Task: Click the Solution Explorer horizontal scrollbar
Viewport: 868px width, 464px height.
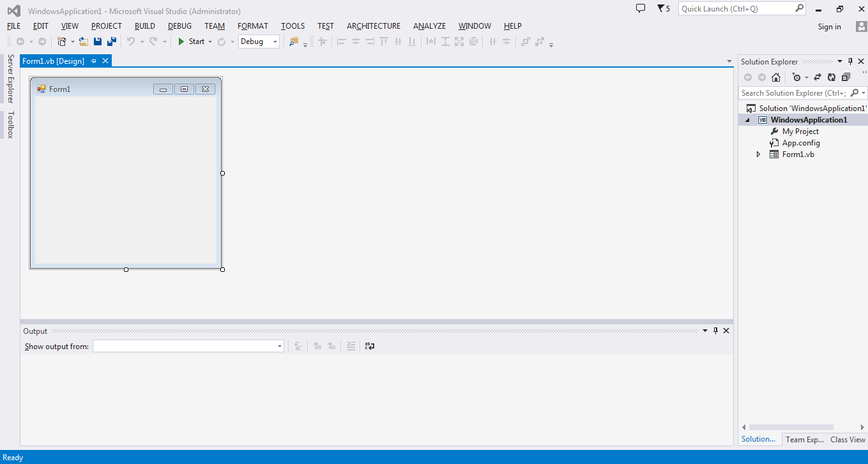Action: [x=791, y=427]
